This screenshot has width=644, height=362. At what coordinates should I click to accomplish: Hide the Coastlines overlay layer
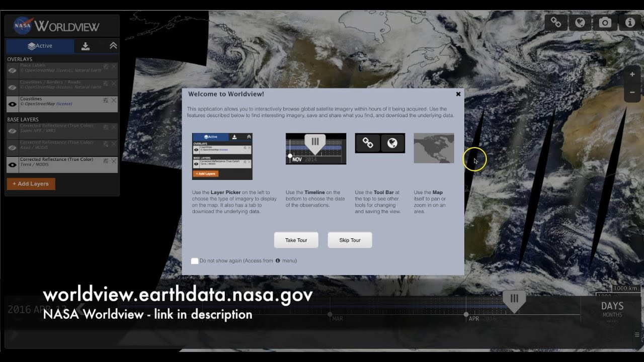[x=13, y=104]
